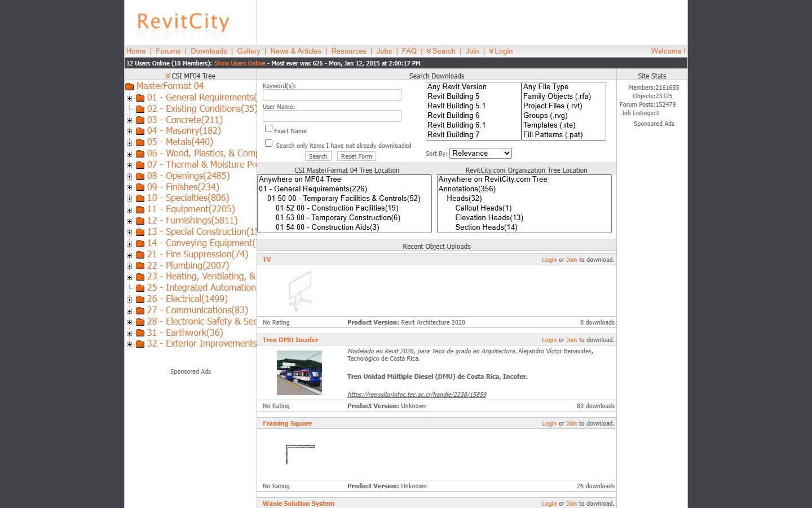Click folder icon next to 09 - Finishes

(140, 187)
